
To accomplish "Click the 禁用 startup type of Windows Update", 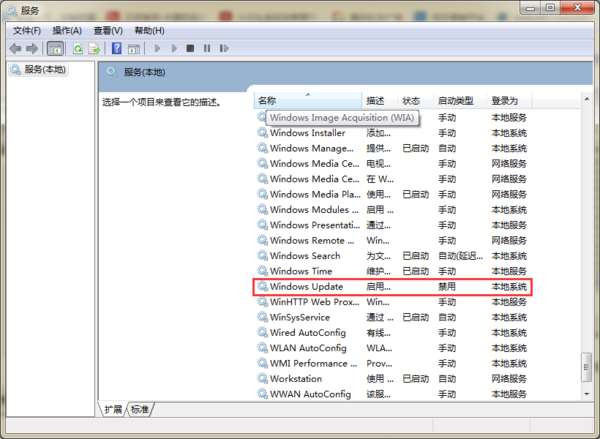I will tap(447, 287).
